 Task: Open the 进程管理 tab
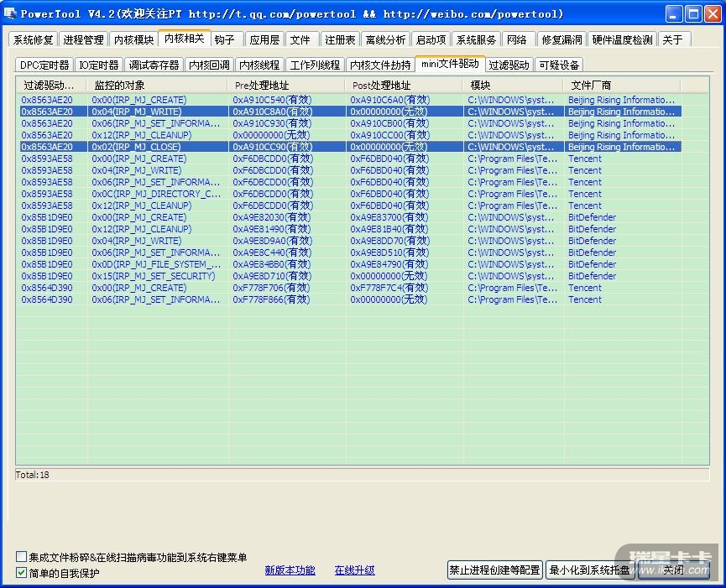84,39
